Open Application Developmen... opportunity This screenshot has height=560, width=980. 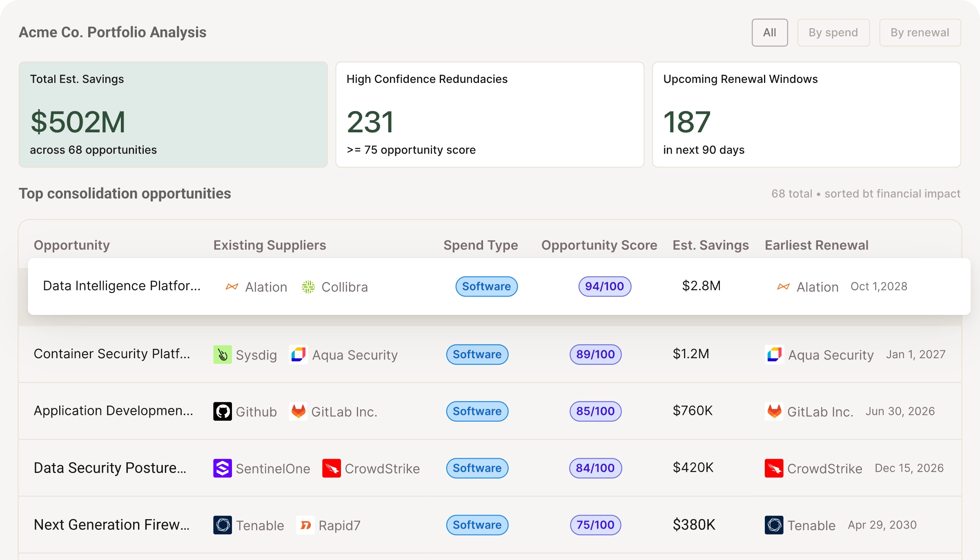coord(114,411)
